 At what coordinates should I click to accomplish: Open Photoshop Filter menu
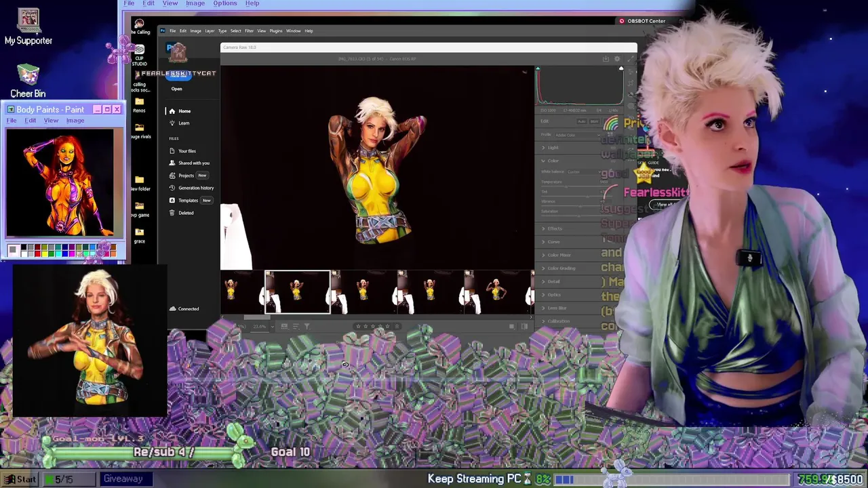pyautogui.click(x=249, y=30)
